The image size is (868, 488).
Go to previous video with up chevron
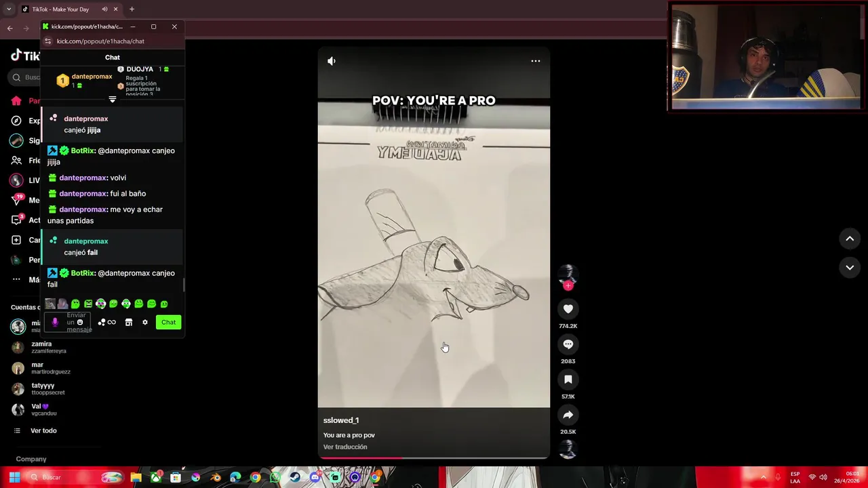[x=850, y=239]
